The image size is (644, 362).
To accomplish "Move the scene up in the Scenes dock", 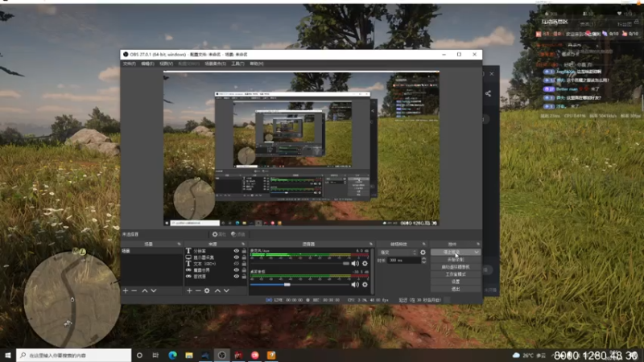I will coord(145,290).
